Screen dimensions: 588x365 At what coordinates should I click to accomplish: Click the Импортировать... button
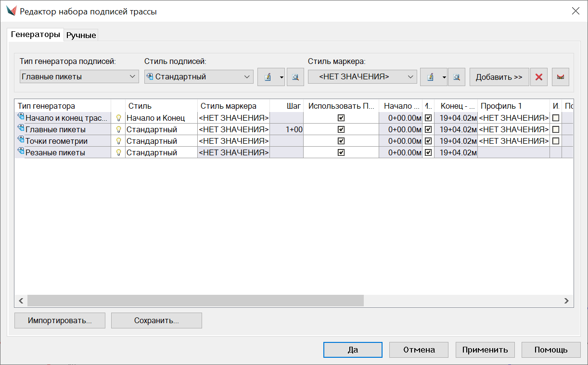pos(60,321)
